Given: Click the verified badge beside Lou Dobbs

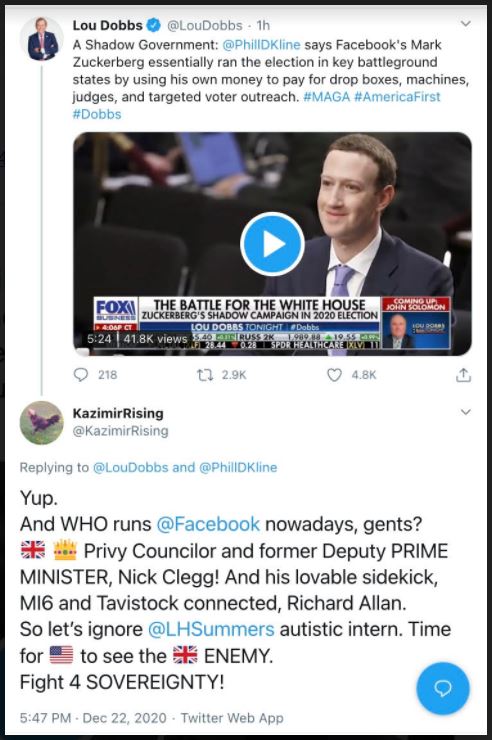Looking at the screenshot, I should [x=154, y=25].
